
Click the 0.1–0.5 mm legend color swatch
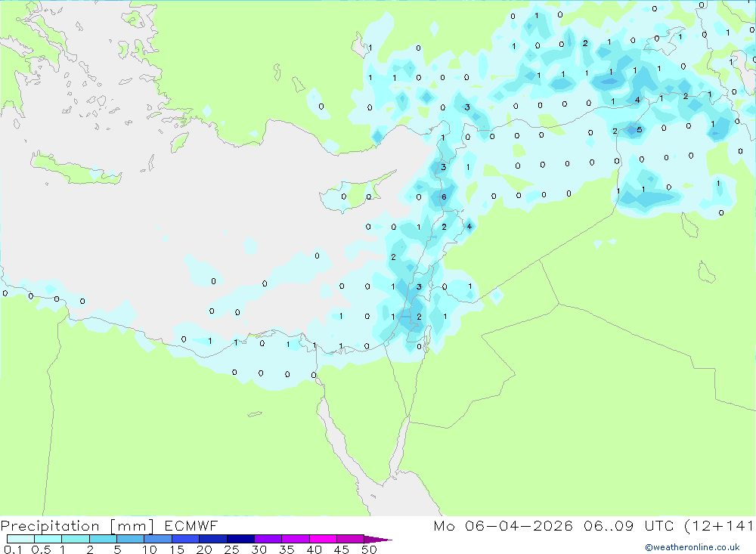20,539
